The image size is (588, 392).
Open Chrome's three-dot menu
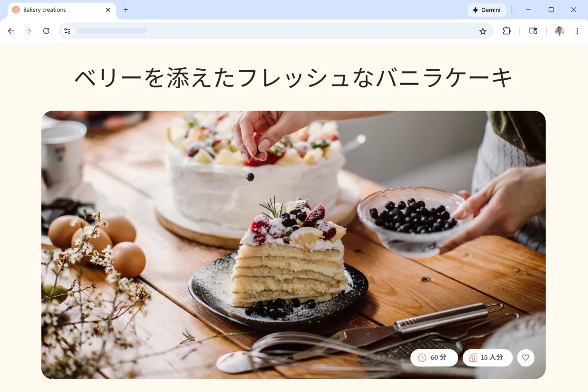577,31
